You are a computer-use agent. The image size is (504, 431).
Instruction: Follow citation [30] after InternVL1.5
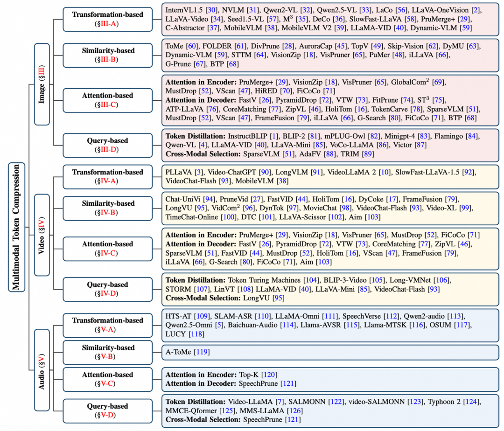coord(211,10)
